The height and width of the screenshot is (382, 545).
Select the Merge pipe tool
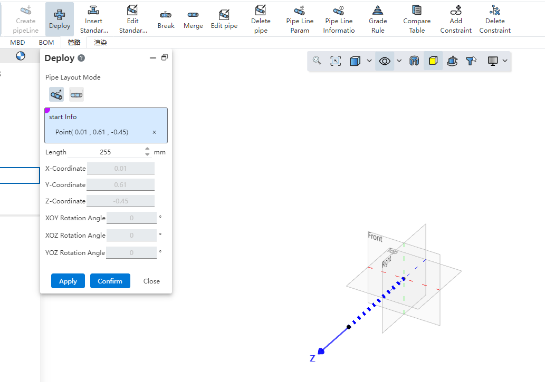193,20
